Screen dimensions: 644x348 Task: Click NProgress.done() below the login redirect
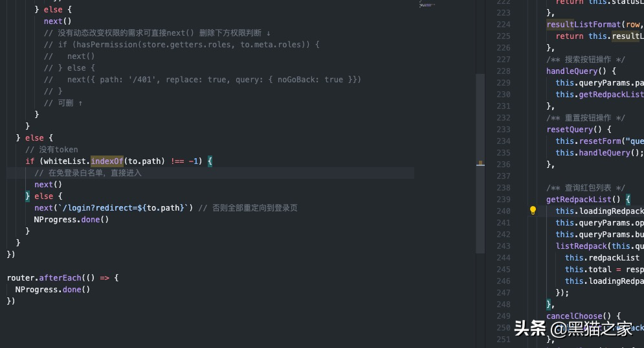(x=71, y=220)
